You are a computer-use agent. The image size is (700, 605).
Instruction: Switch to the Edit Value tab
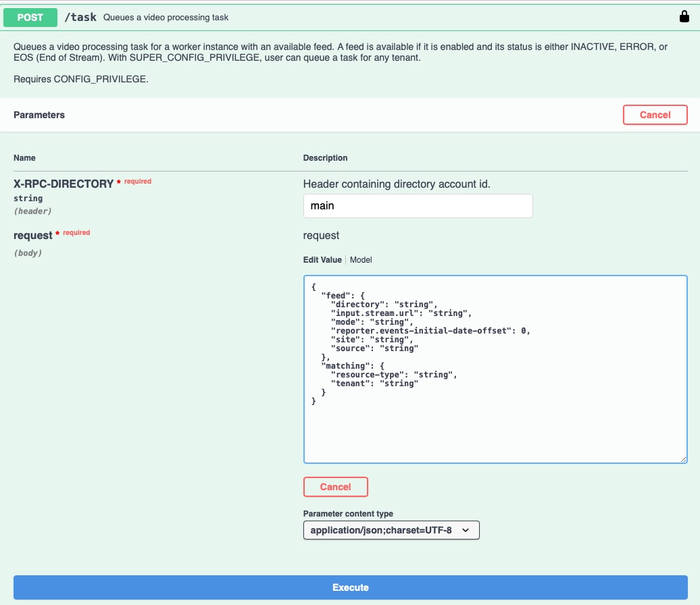[x=322, y=260]
